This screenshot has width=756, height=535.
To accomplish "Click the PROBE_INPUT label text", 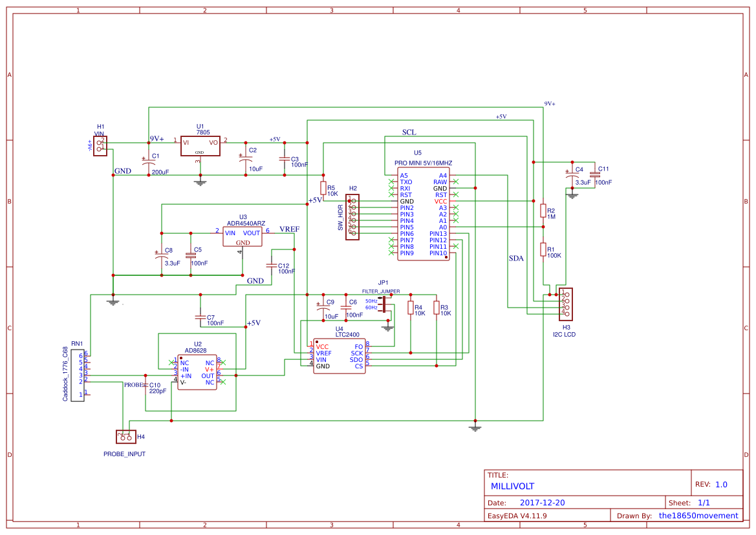I will (124, 454).
